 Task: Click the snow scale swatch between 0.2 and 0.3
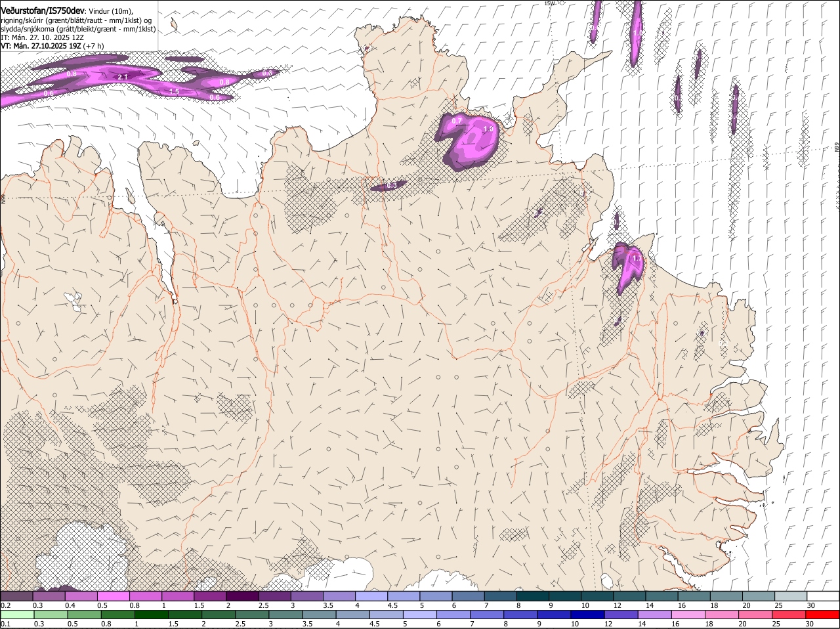16,596
